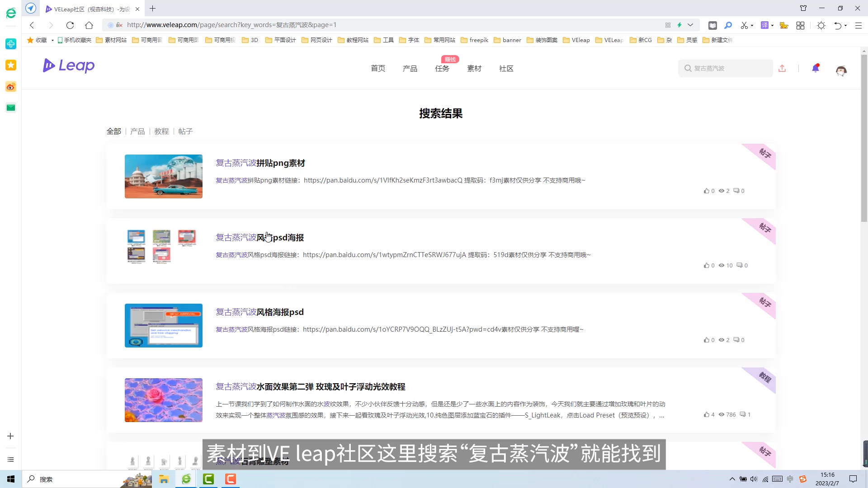Screen dimensions: 868x488
Task: Click the undo closed tab arrow
Action: [838, 25]
